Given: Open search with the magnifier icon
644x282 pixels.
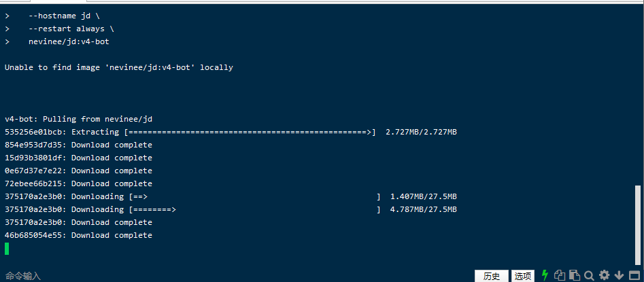Looking at the screenshot, I should click(x=589, y=275).
